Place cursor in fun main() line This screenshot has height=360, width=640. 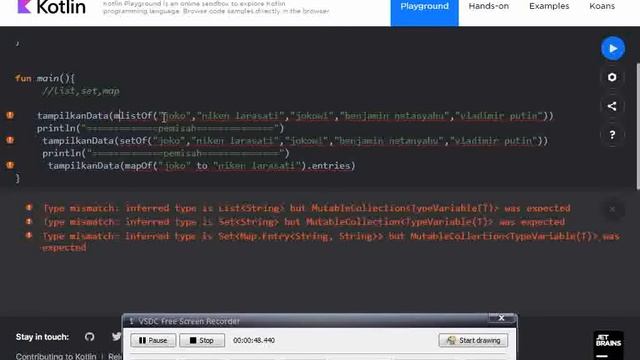45,78
